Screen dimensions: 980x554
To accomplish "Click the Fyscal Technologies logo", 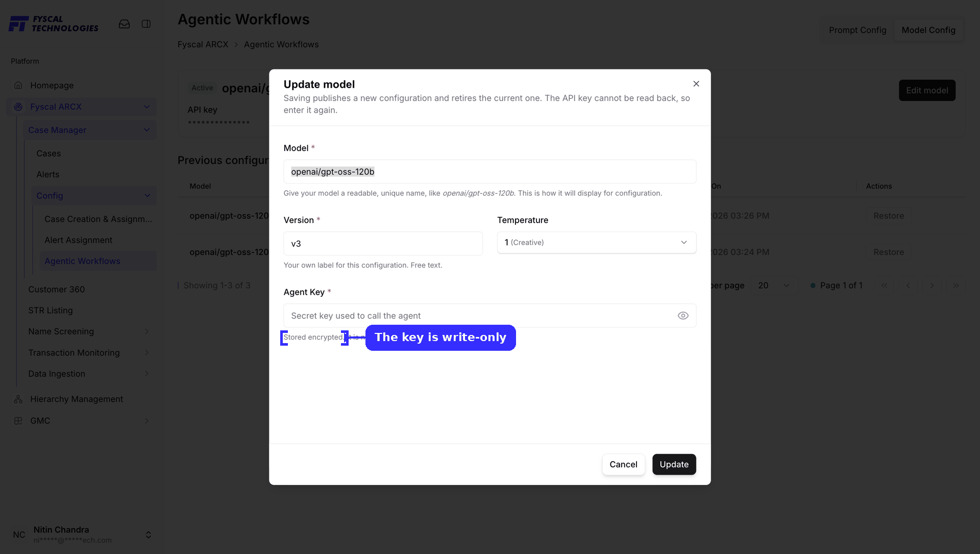I will coord(54,24).
